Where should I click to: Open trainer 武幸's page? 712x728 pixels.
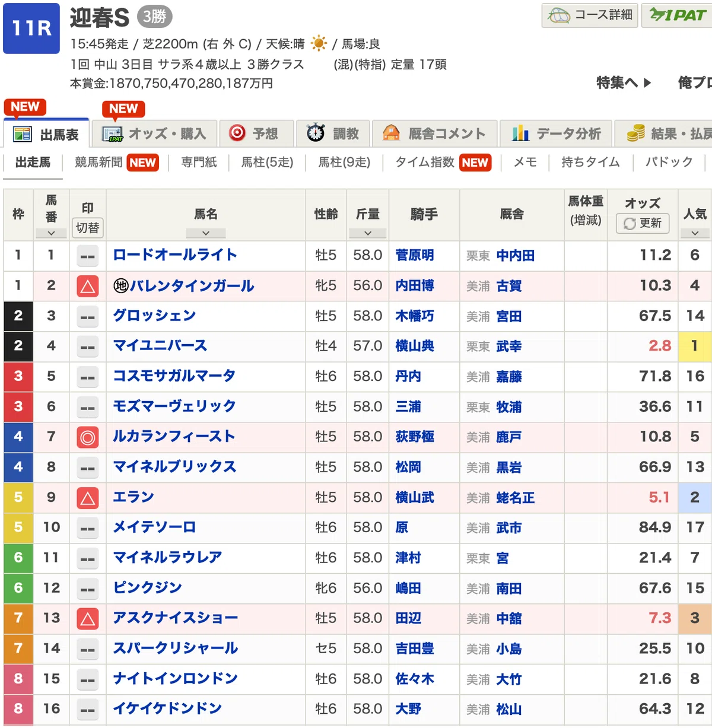pyautogui.click(x=509, y=346)
